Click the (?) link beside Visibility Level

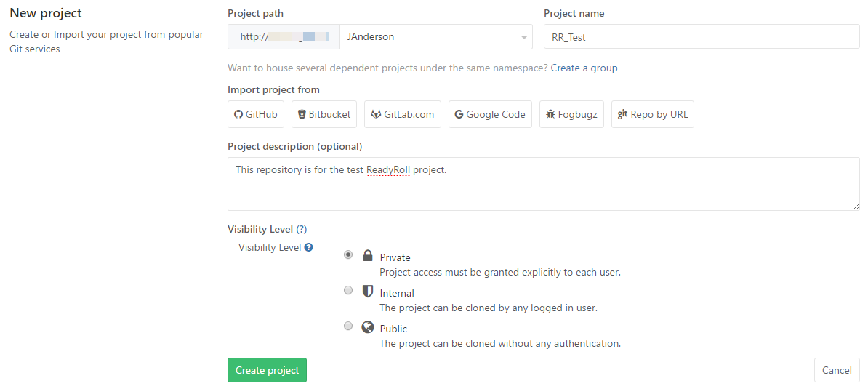[x=302, y=229]
